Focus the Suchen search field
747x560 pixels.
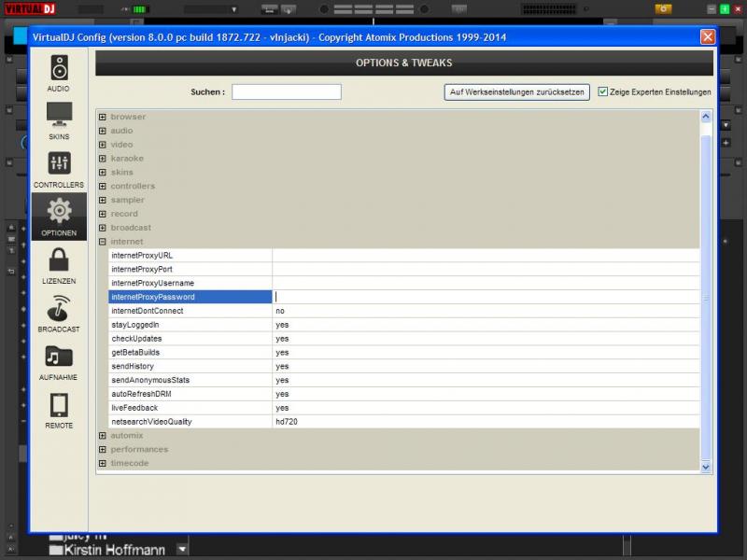coord(287,91)
